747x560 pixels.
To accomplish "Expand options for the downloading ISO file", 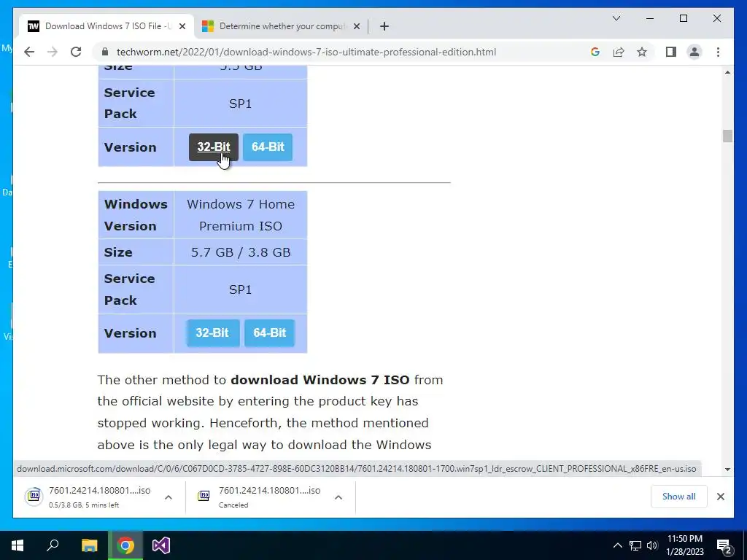I will (x=169, y=497).
